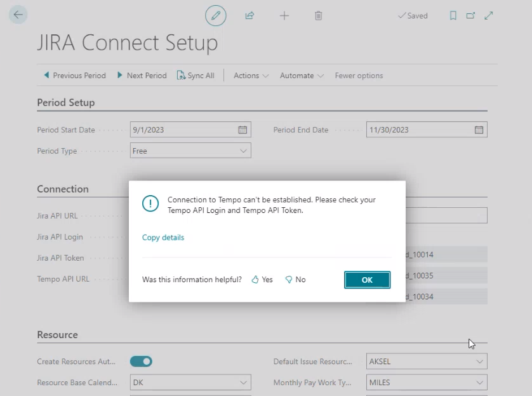This screenshot has height=396, width=532.
Task: Toggle Create Resources Automatically switch
Action: point(141,362)
